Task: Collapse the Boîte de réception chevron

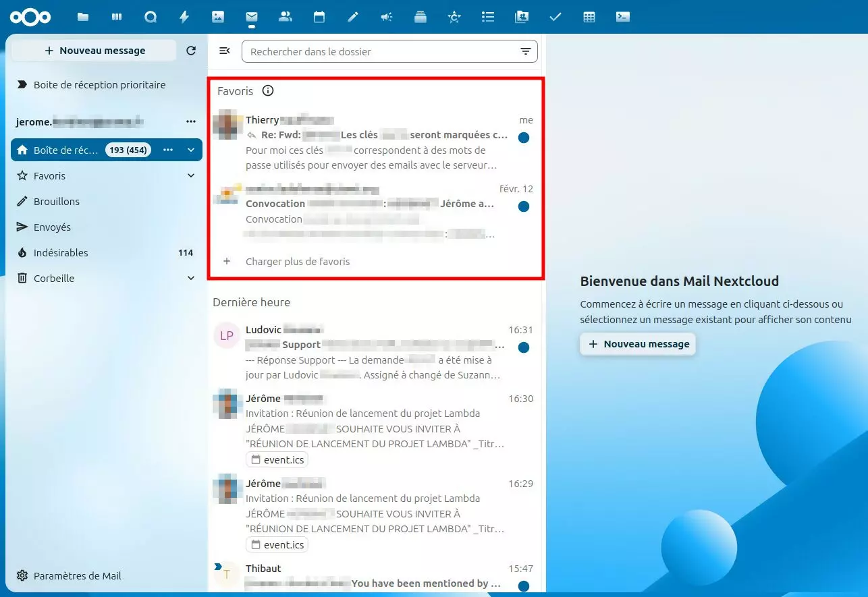Action: (191, 150)
